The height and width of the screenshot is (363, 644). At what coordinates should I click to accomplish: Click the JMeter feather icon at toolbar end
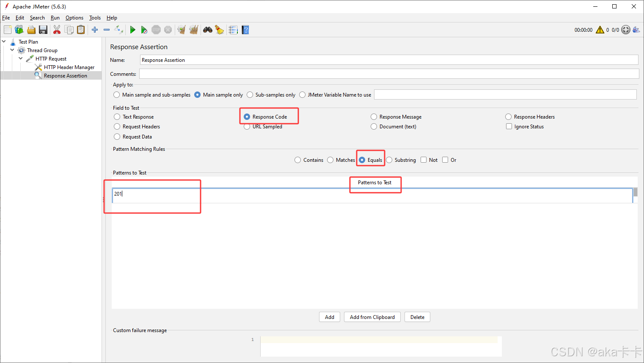(x=636, y=30)
